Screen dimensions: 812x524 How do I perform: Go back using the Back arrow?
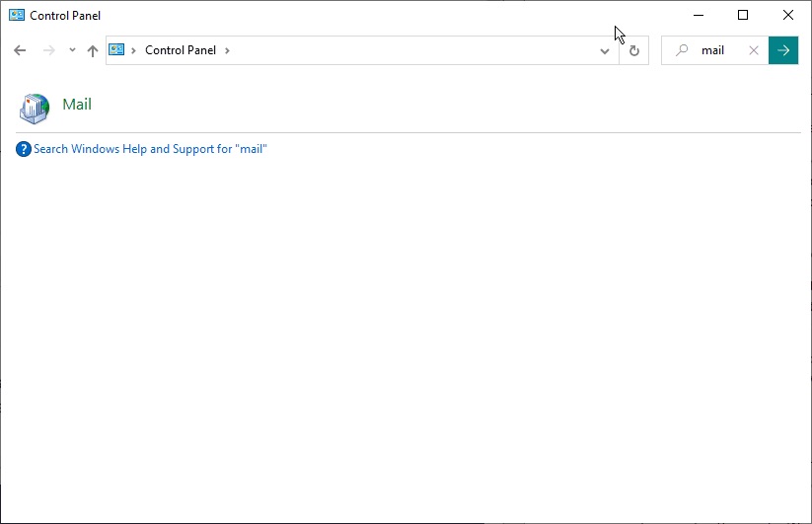tap(20, 50)
